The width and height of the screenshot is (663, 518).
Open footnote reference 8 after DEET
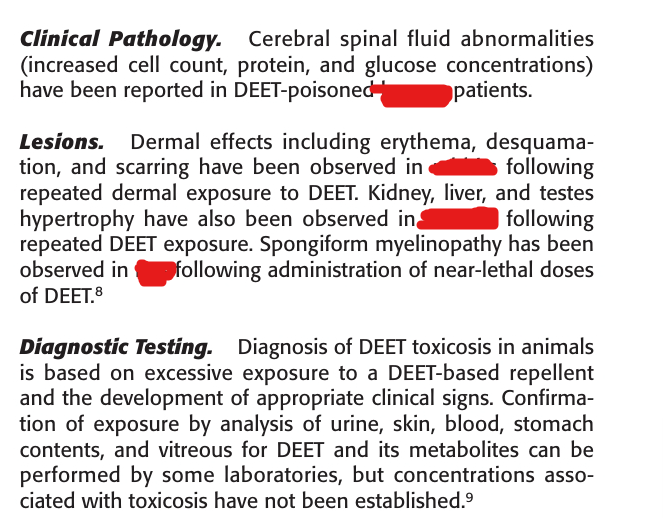point(99,291)
